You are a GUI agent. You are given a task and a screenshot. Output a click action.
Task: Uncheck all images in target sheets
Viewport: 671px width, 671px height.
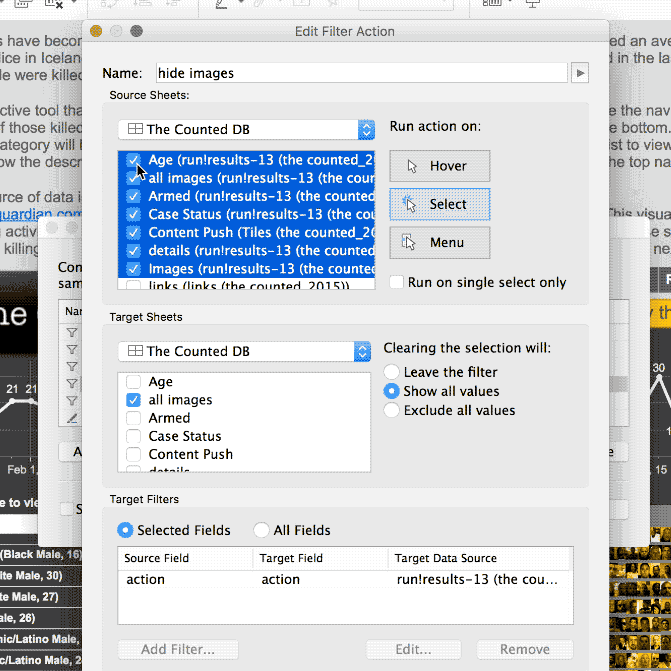tap(134, 400)
